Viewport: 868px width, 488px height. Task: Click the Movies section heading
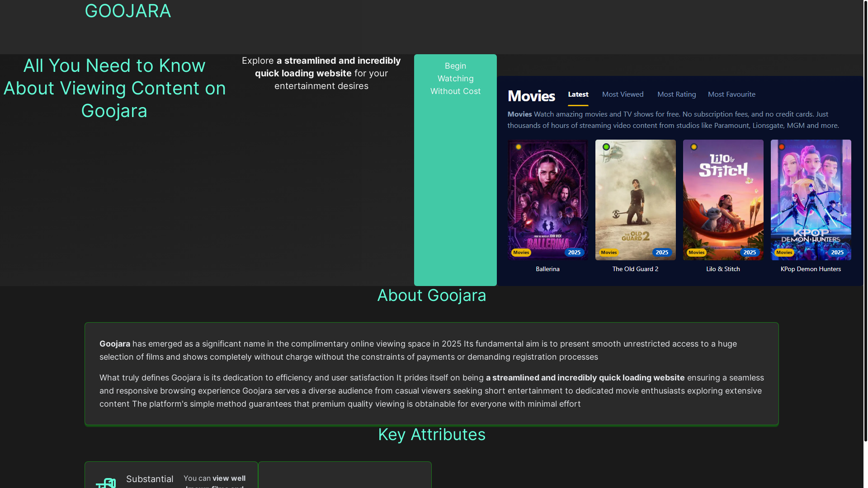pyautogui.click(x=531, y=96)
